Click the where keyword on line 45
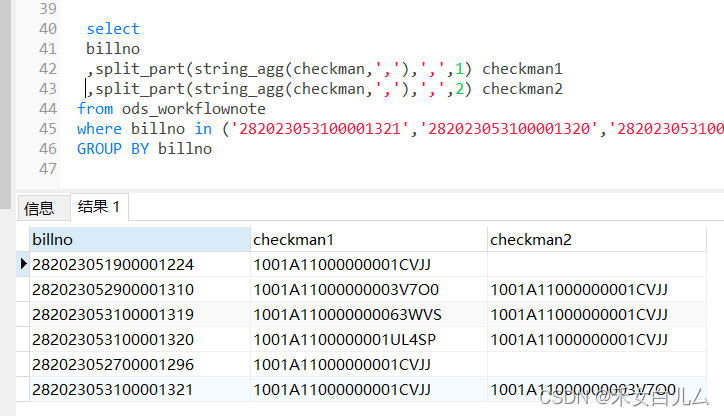Image resolution: width=724 pixels, height=416 pixels. pos(99,129)
